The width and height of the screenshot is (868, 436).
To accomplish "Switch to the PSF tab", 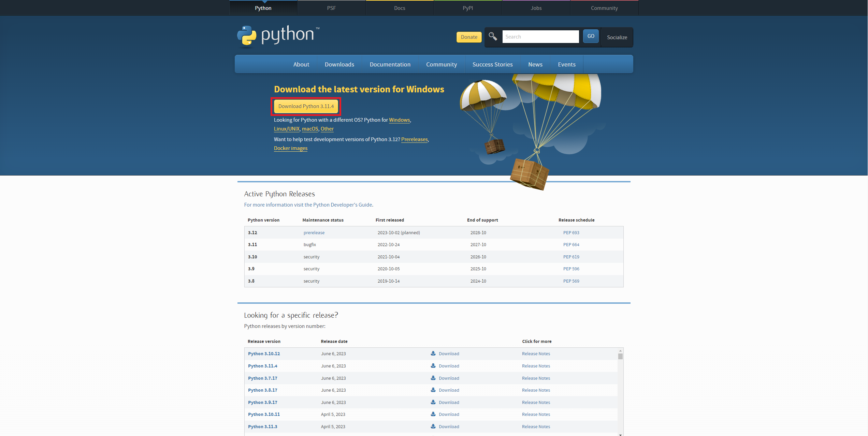I will pos(331,8).
